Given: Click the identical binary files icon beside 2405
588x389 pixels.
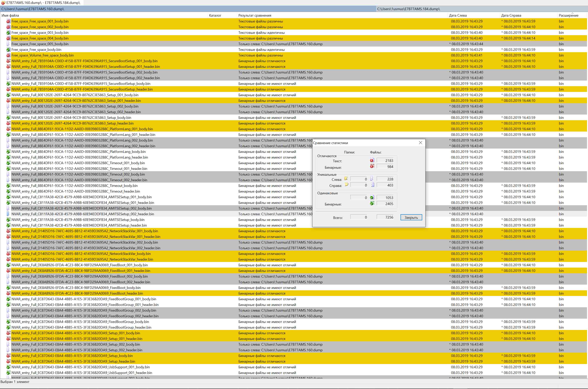Looking at the screenshot, I should point(372,203).
